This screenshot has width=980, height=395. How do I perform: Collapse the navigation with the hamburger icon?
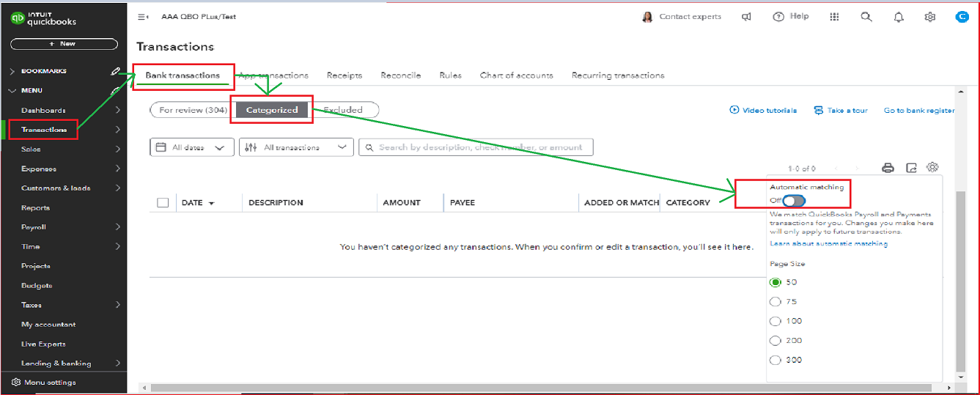coord(143,17)
